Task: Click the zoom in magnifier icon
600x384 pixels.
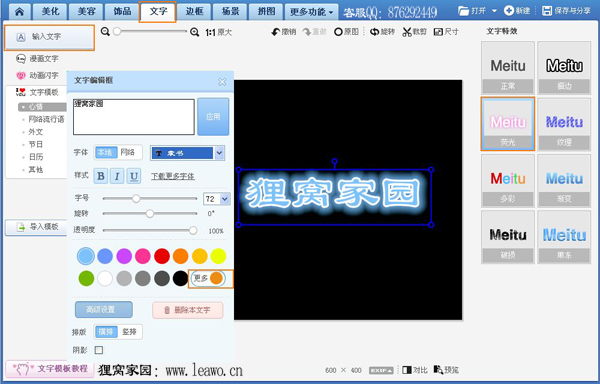Action: point(194,32)
